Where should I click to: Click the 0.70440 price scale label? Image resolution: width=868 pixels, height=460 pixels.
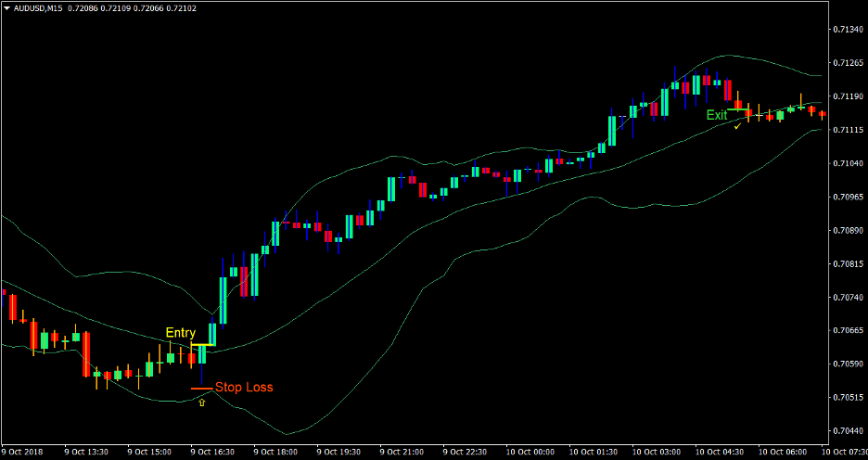pos(844,431)
